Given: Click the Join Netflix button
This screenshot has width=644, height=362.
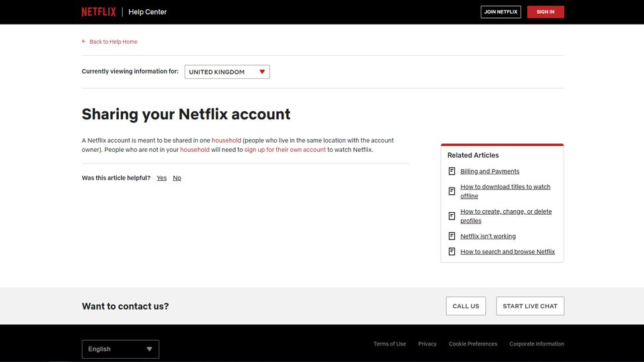Looking at the screenshot, I should 501,12.
